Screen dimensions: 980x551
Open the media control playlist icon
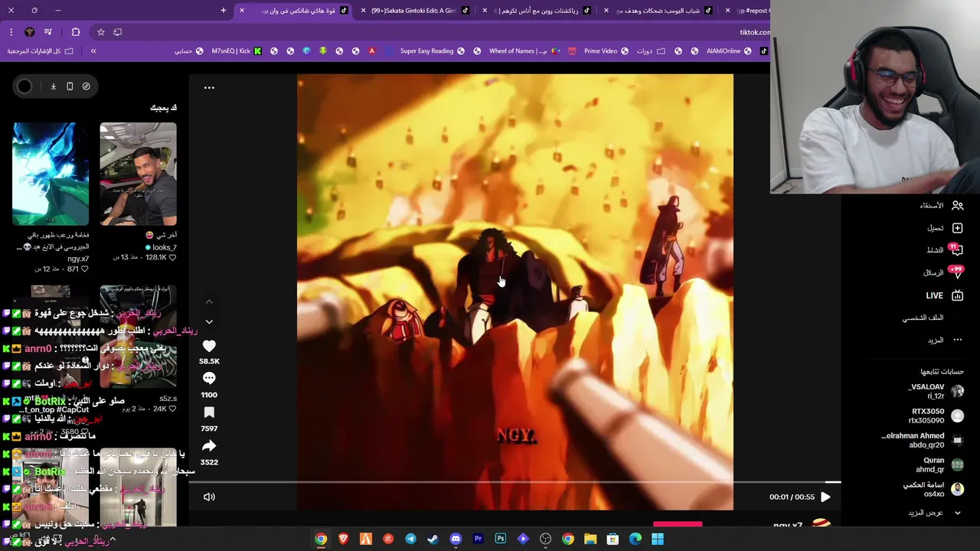click(48, 32)
